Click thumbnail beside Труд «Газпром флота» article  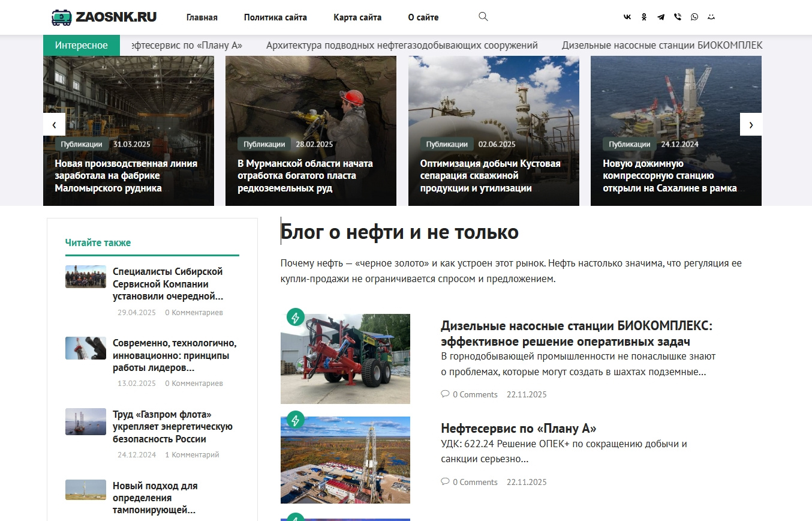(x=86, y=421)
